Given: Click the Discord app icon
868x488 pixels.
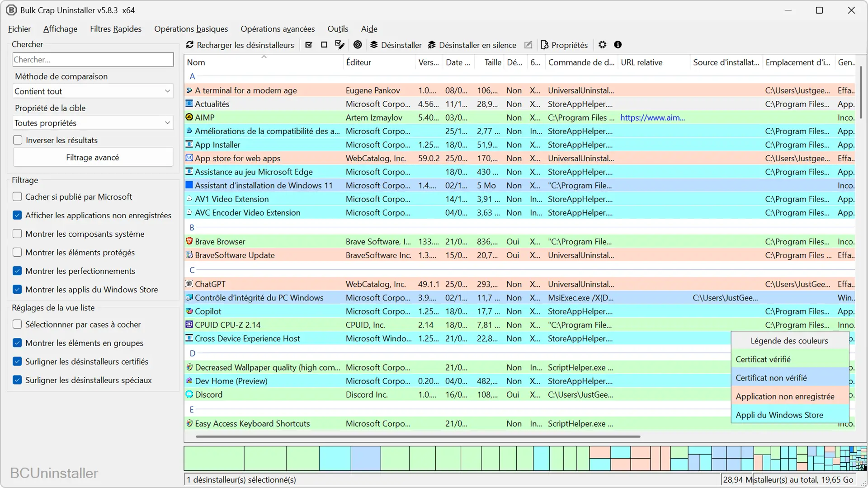Looking at the screenshot, I should pos(189,394).
